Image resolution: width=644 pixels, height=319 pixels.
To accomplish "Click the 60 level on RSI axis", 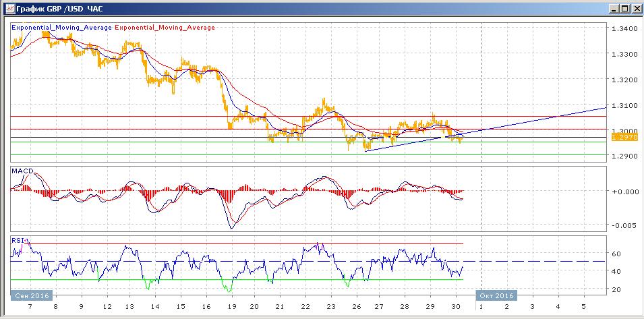I will click(x=616, y=254).
